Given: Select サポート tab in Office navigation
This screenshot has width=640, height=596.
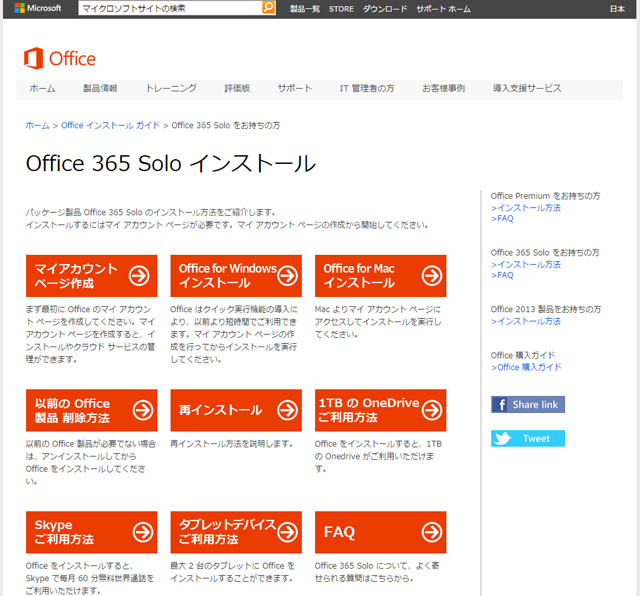Looking at the screenshot, I should 295,88.
